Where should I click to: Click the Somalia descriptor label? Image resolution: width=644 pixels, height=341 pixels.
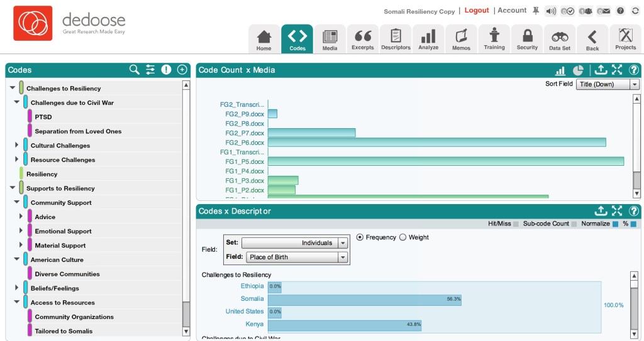click(x=252, y=299)
